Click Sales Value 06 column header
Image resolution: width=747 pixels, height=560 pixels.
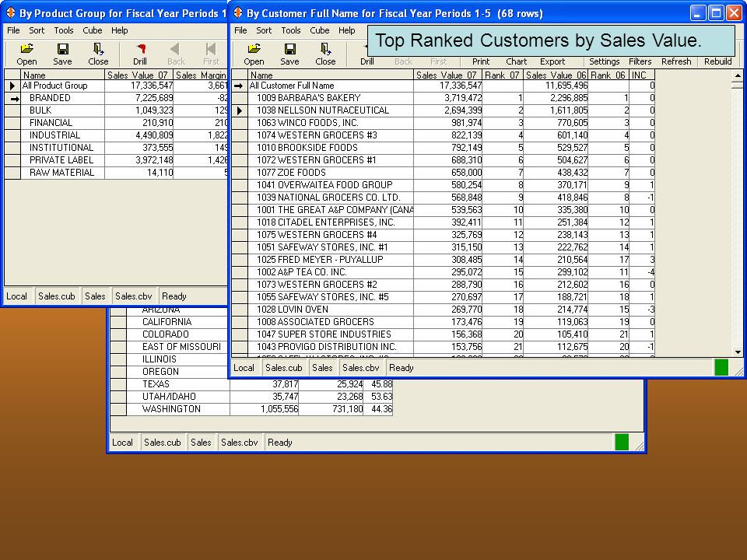556,75
